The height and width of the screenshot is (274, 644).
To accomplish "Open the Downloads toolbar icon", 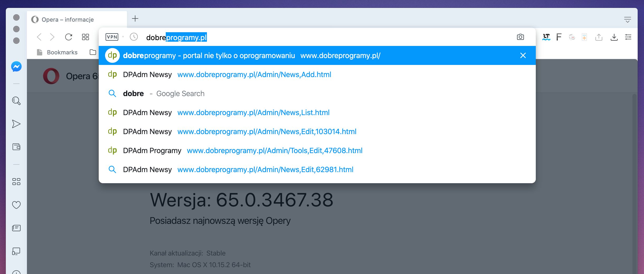I will [x=614, y=37].
